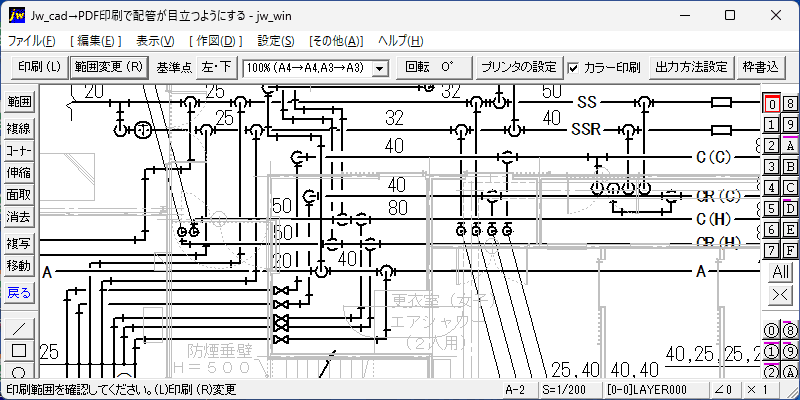Click the 左・下 base point button
Screen dimensions: 800x400
point(217,67)
